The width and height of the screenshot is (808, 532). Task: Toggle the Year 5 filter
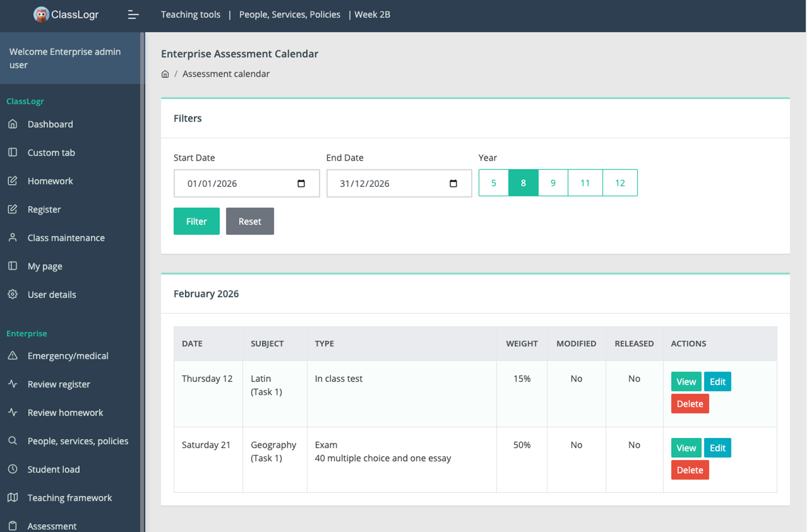pyautogui.click(x=494, y=183)
